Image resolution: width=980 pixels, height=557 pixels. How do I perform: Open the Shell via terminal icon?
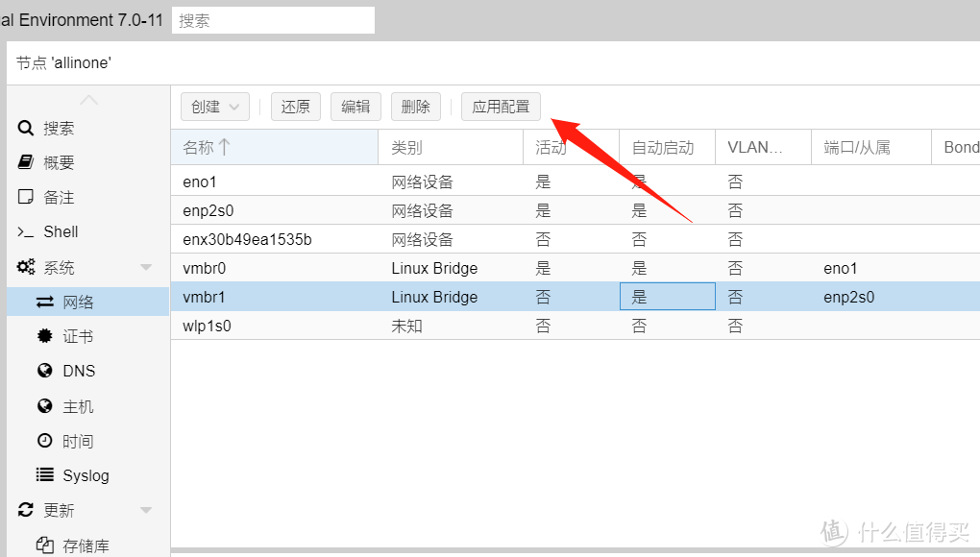coord(26,230)
